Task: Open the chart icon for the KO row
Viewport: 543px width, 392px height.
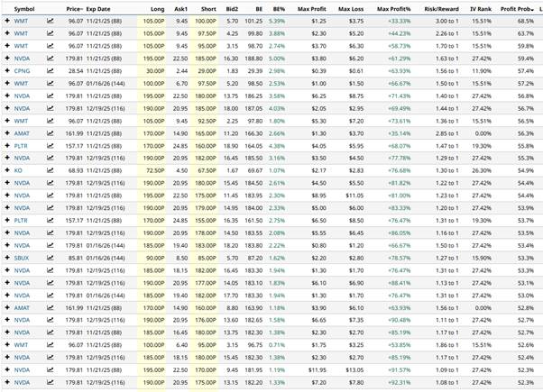Action: (x=51, y=170)
